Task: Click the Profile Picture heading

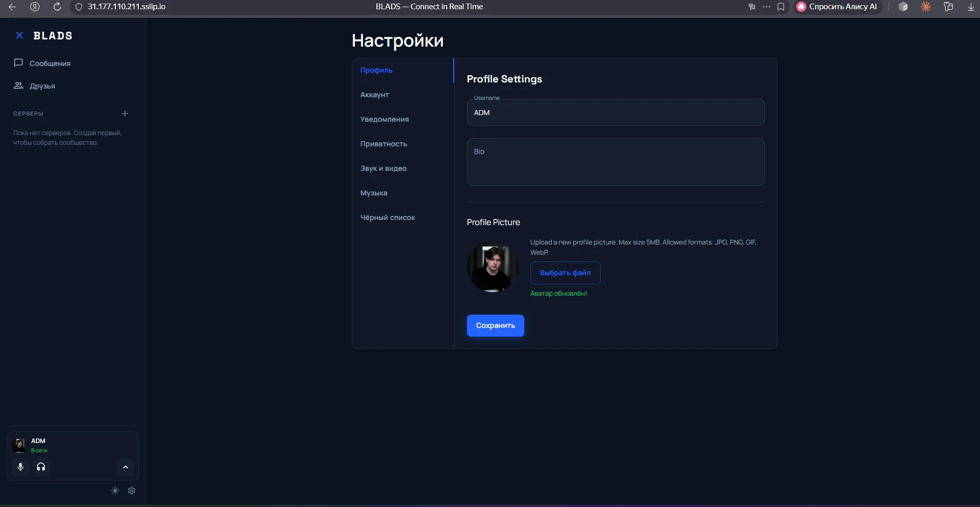Action: (493, 222)
